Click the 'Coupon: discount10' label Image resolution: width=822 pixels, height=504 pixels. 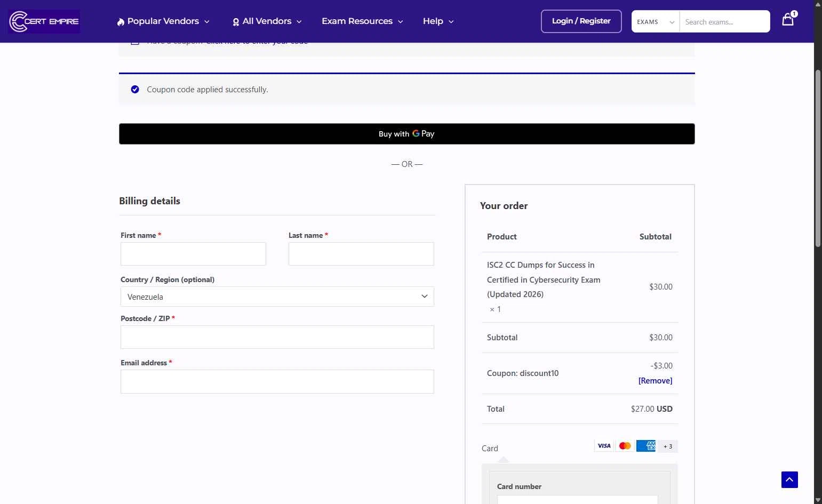[523, 373]
